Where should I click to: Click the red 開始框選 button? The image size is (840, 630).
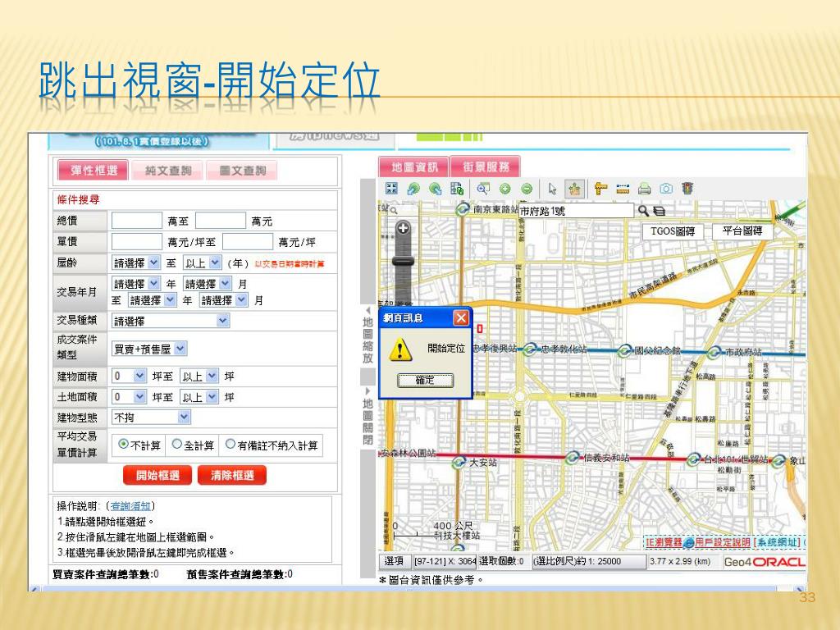(x=157, y=475)
